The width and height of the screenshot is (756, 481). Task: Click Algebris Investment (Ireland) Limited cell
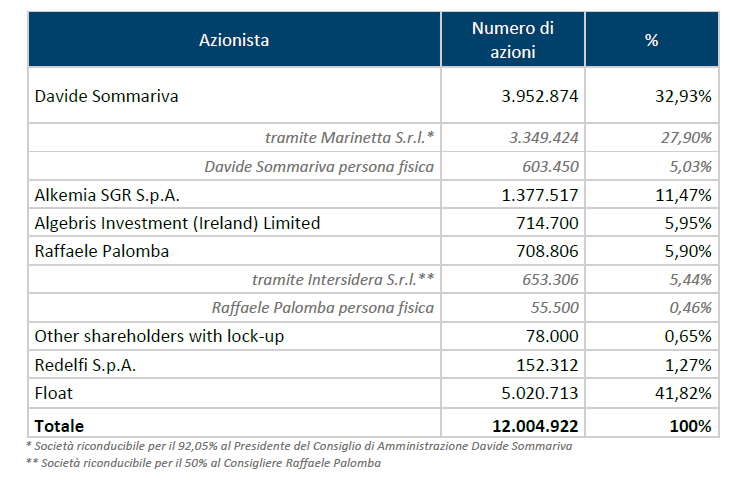(177, 223)
